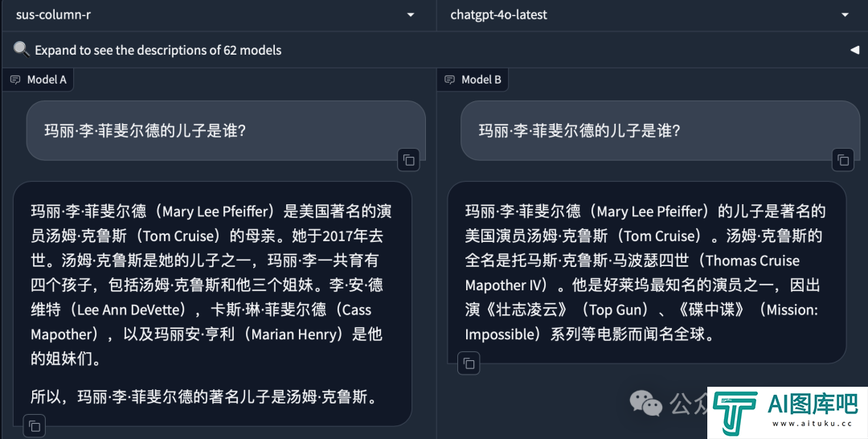Open the chatgpt-4o-latest model dropdown arrow
The image size is (868, 439).
[x=845, y=15]
